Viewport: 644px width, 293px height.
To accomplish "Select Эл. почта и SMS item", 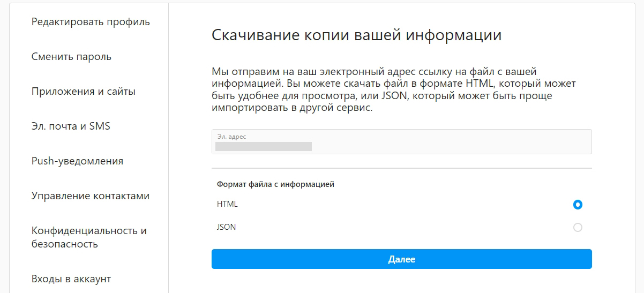I will click(71, 126).
